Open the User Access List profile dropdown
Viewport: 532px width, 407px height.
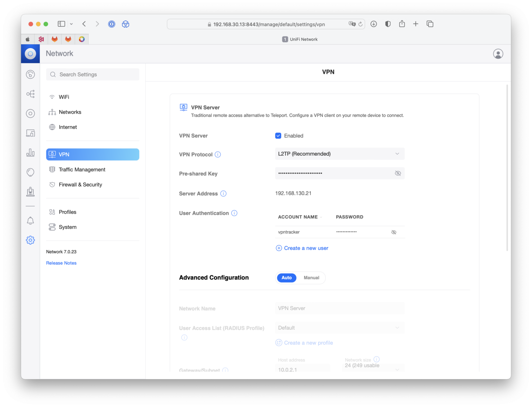pos(339,328)
